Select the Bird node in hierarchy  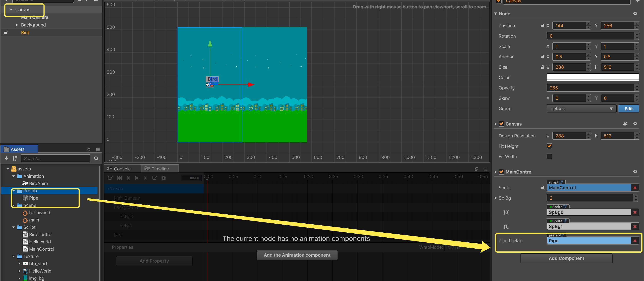click(25, 32)
